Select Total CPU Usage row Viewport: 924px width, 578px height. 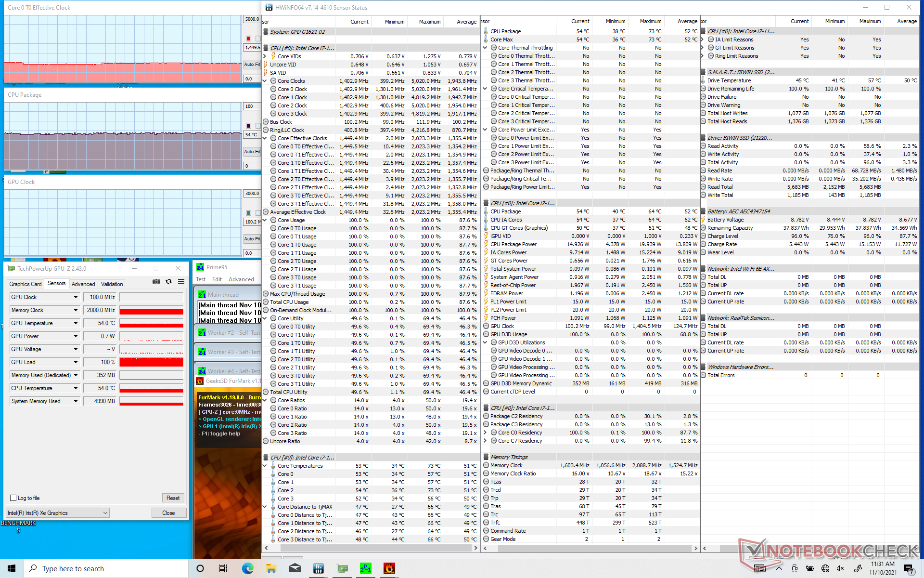coord(370,302)
